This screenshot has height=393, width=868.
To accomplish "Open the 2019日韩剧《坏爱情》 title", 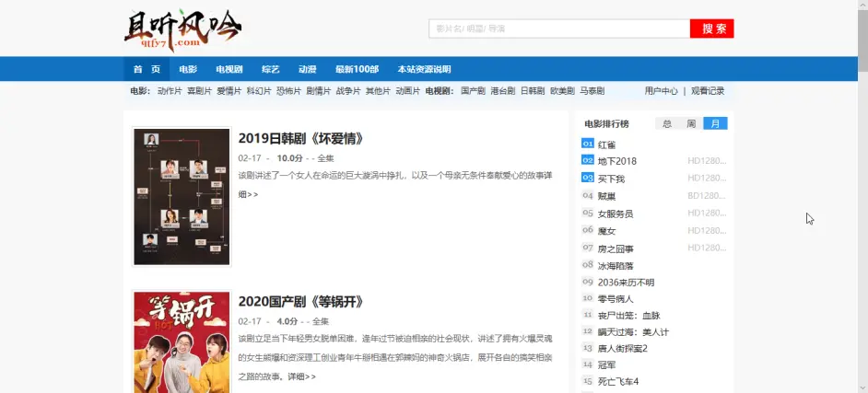I will click(x=301, y=139).
